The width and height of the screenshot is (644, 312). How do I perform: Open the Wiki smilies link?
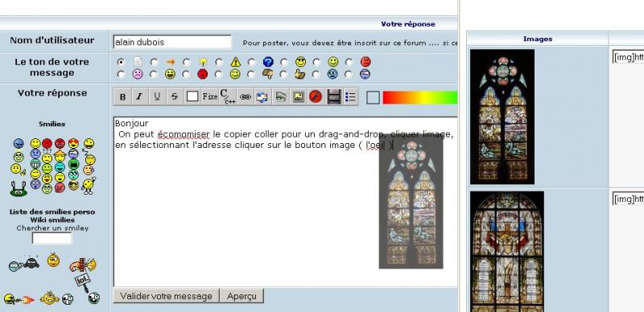point(52,220)
